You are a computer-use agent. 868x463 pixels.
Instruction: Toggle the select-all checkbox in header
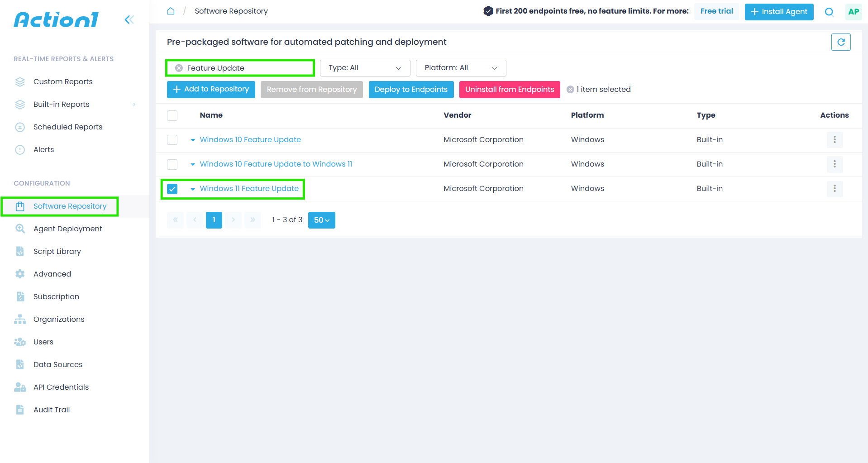(172, 115)
